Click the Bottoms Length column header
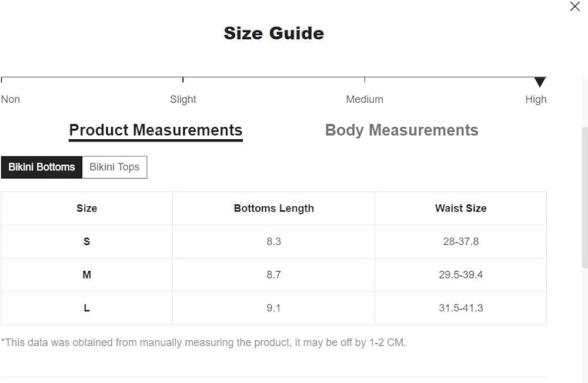 273,209
